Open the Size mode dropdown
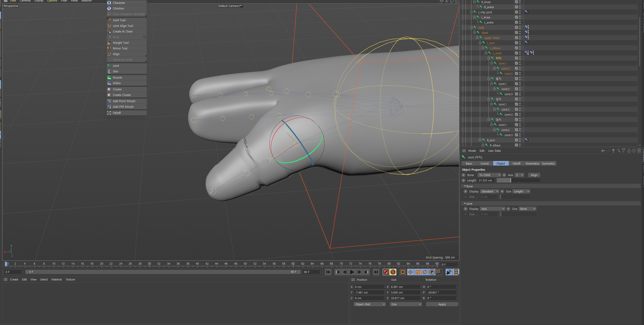Viewport: 644px width, 325px height. [x=406, y=304]
